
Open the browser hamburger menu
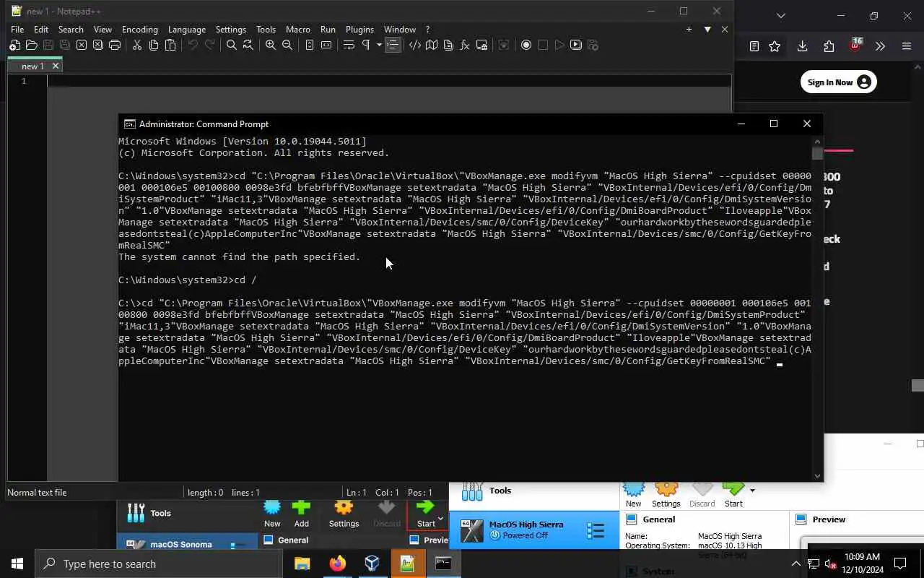907,46
